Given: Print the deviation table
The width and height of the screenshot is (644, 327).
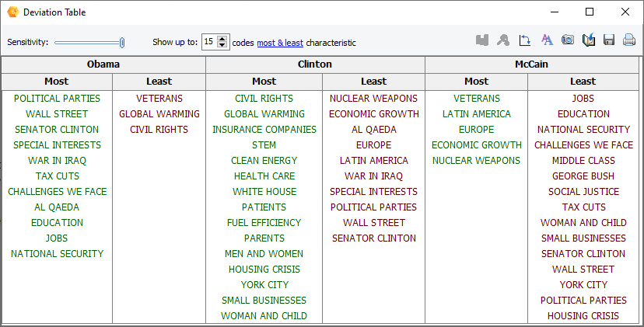Looking at the screenshot, I should pyautogui.click(x=629, y=40).
